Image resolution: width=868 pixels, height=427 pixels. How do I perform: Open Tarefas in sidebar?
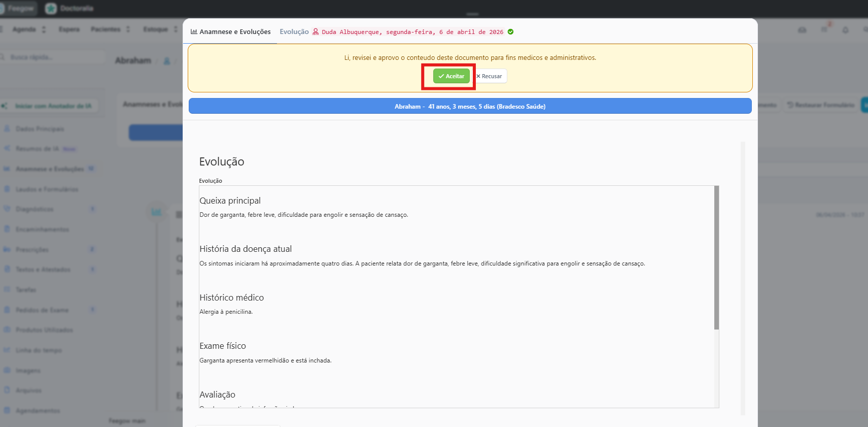(x=26, y=290)
